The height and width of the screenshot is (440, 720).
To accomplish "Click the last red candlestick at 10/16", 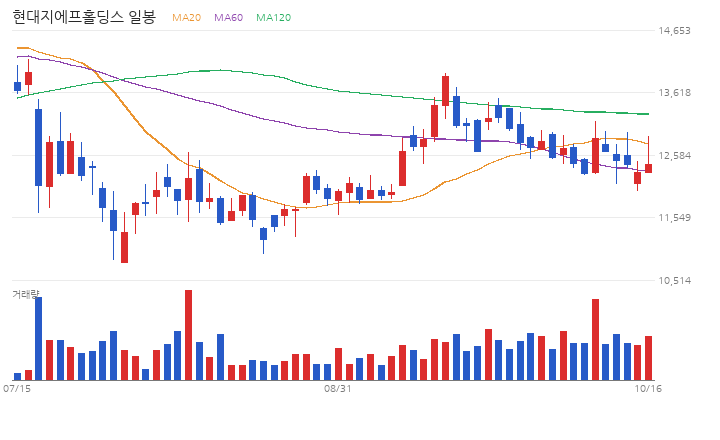I will pyautogui.click(x=648, y=168).
